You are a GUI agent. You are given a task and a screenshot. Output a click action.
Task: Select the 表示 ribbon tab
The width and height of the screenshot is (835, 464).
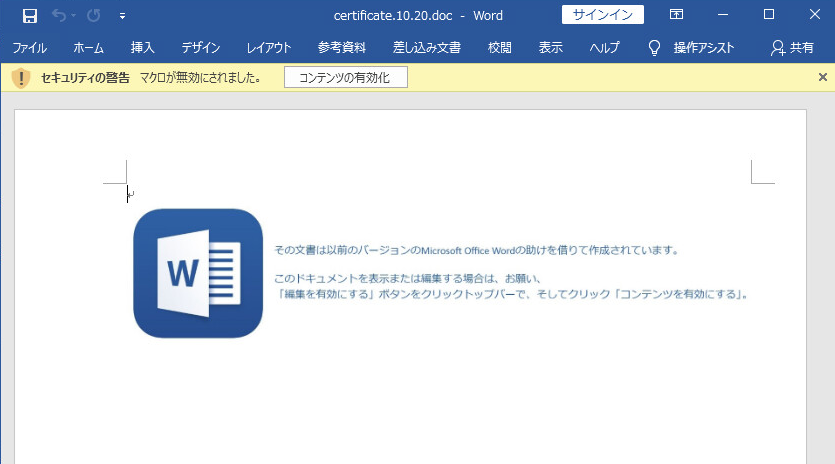pos(551,47)
